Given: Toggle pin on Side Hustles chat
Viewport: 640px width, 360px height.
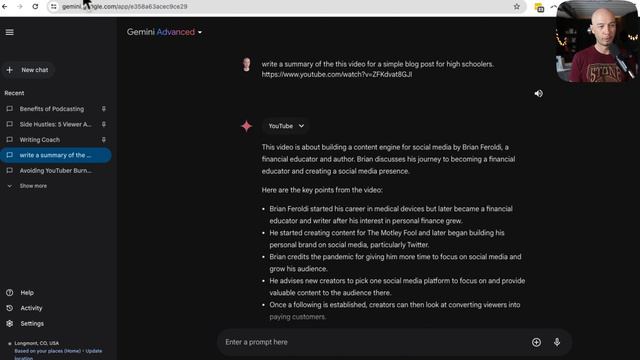Looking at the screenshot, I should pyautogui.click(x=104, y=124).
